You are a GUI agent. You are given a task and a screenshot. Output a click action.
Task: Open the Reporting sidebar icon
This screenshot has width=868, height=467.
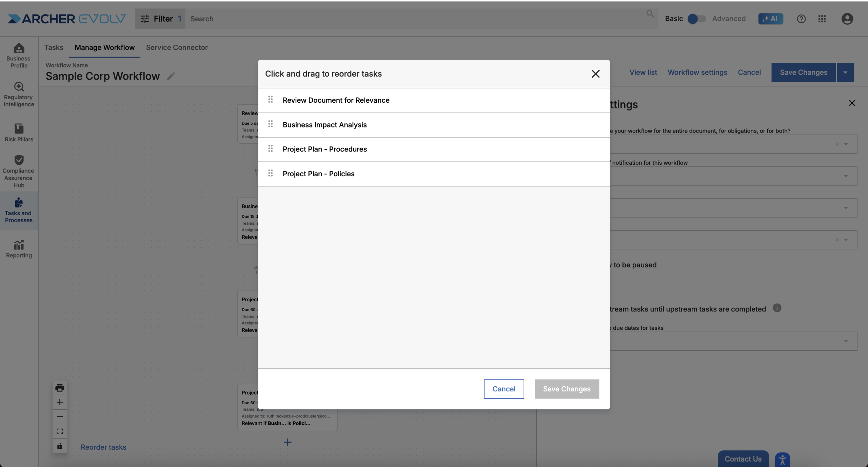pos(19,249)
